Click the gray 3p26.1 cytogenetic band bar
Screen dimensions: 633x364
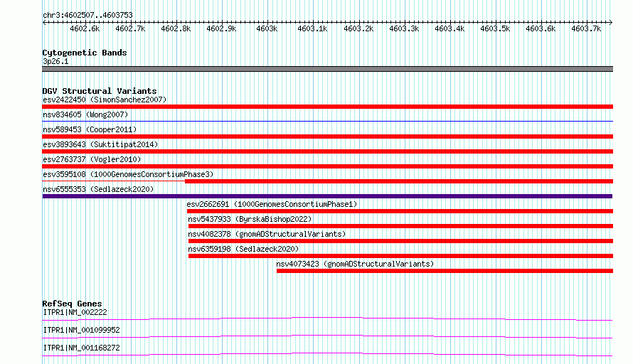pyautogui.click(x=327, y=69)
